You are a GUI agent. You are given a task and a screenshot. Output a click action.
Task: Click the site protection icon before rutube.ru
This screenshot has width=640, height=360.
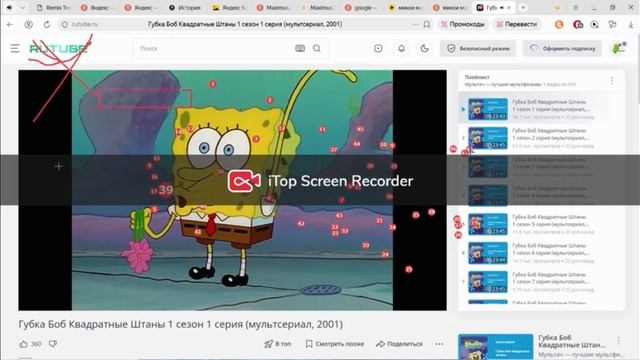64,24
